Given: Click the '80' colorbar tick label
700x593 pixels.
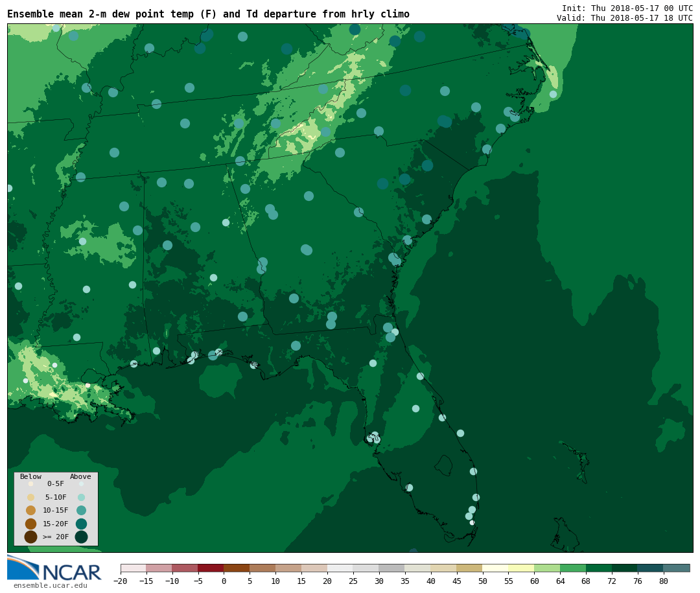Looking at the screenshot, I should pyautogui.click(x=664, y=581).
